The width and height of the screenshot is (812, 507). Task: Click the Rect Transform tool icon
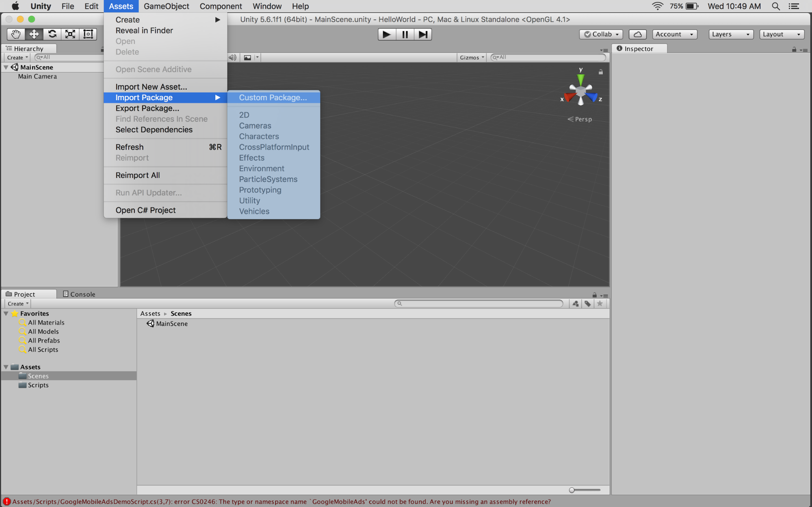pos(88,34)
